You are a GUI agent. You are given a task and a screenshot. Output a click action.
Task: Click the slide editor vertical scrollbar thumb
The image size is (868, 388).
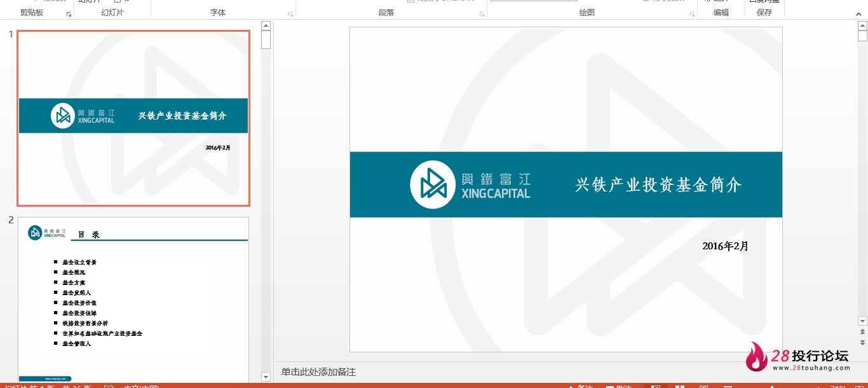click(862, 35)
